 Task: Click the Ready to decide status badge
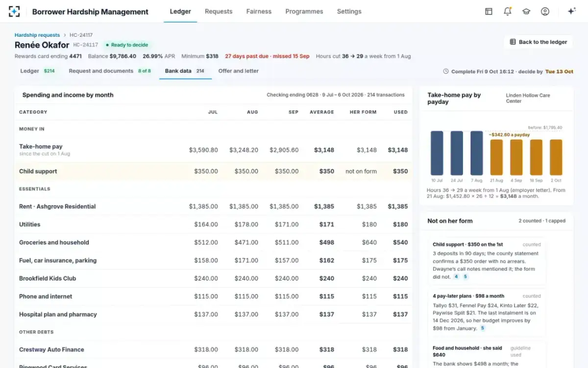point(126,45)
